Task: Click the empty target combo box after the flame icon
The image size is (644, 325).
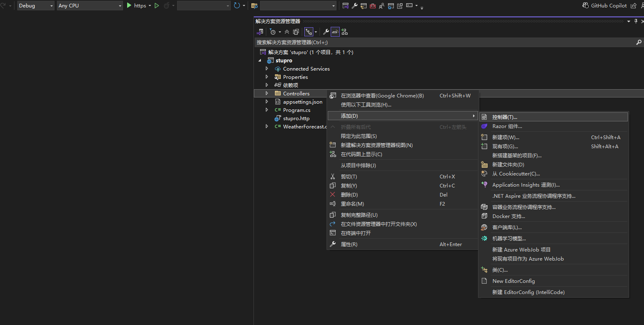Action: pyautogui.click(x=204, y=5)
